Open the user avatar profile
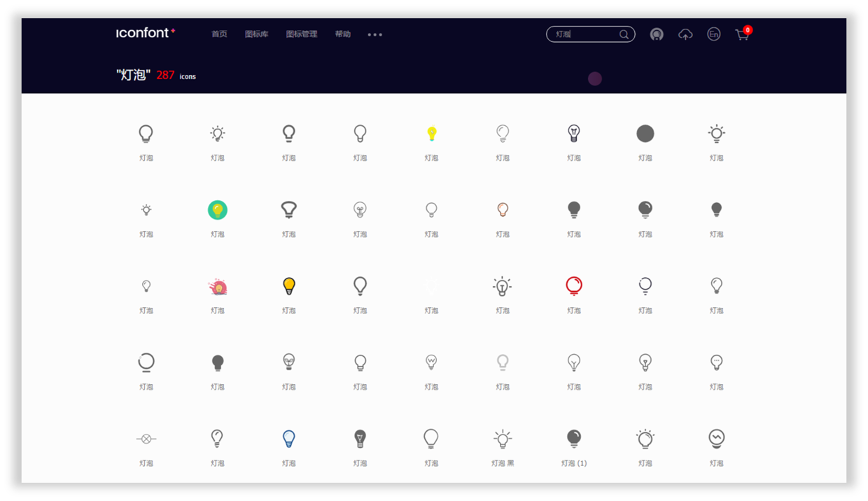Screen dimensions: 868x501 click(657, 34)
